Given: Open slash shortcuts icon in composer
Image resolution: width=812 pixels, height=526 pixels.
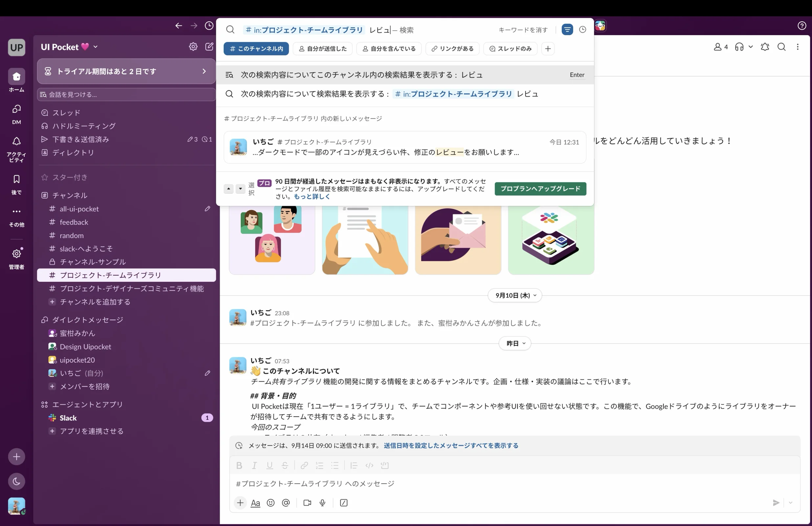Looking at the screenshot, I should tap(344, 503).
